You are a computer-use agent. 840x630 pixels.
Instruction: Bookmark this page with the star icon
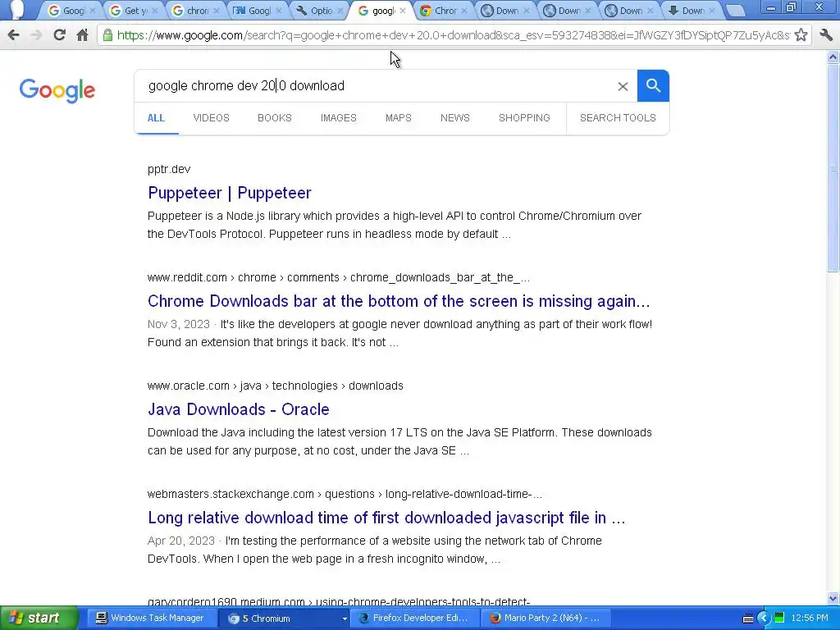coord(801,35)
